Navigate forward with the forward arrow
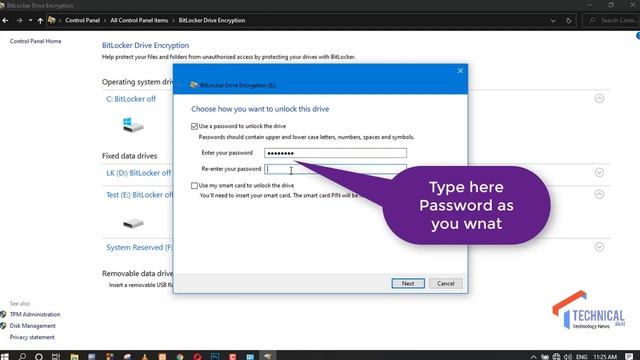 point(19,20)
